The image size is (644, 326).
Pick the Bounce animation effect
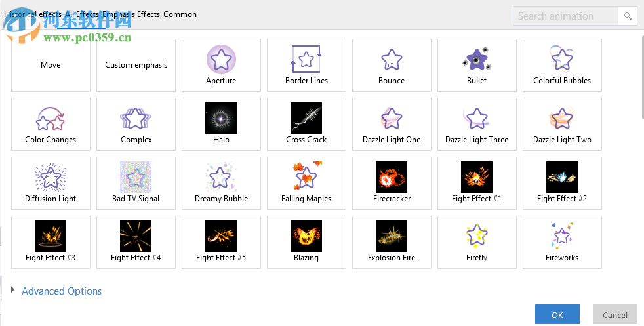coord(392,66)
